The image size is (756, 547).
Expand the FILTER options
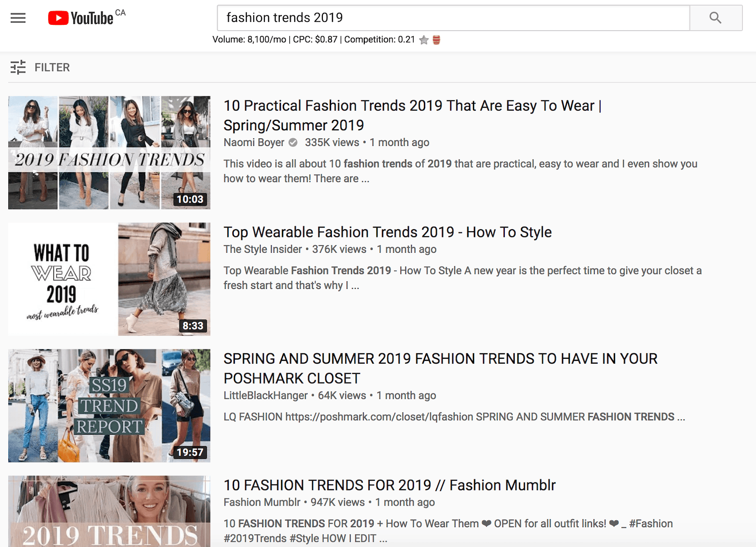(x=52, y=67)
